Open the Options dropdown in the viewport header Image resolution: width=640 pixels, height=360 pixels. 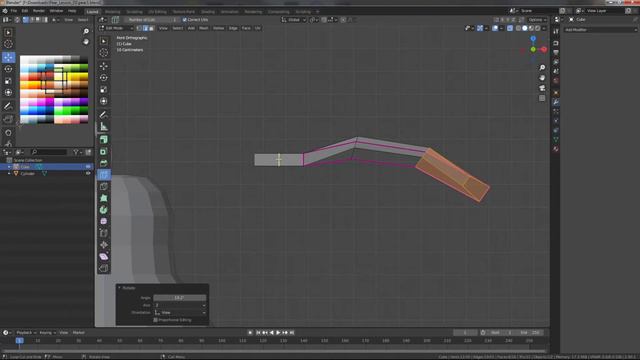pos(537,20)
